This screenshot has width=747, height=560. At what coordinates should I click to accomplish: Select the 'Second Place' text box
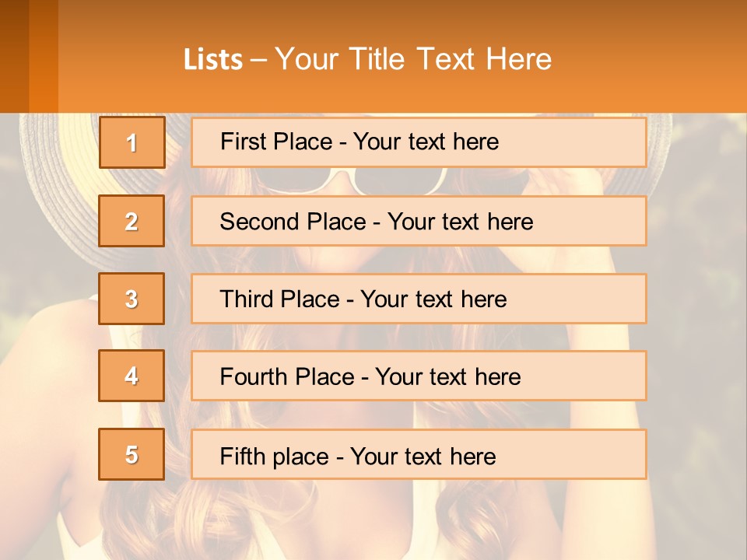point(419,221)
